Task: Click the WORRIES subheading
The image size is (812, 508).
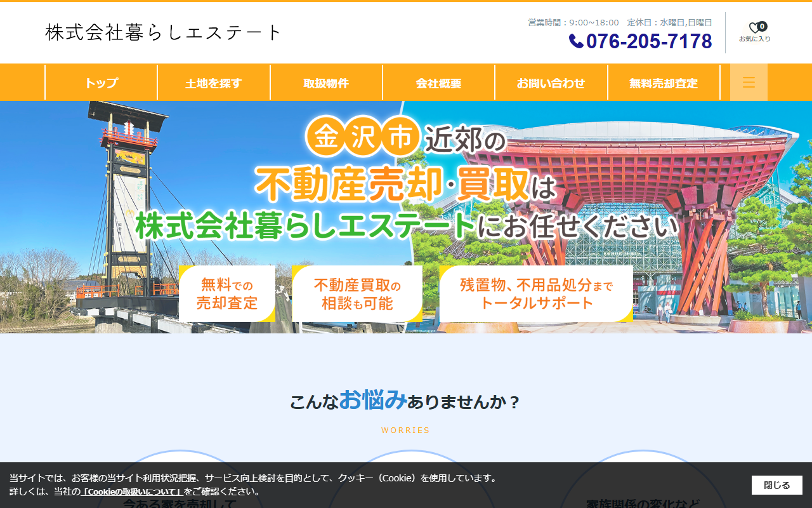Action: (406, 431)
